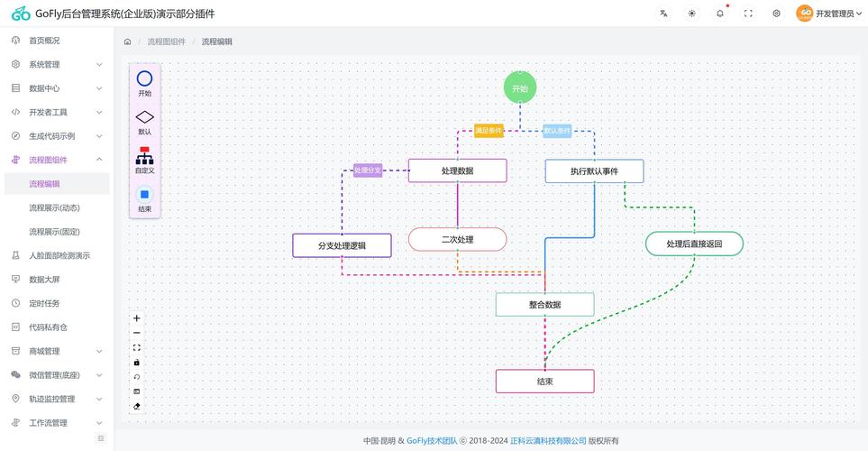Select the green 开始 node on canvas
868x451 pixels.
[x=520, y=88]
